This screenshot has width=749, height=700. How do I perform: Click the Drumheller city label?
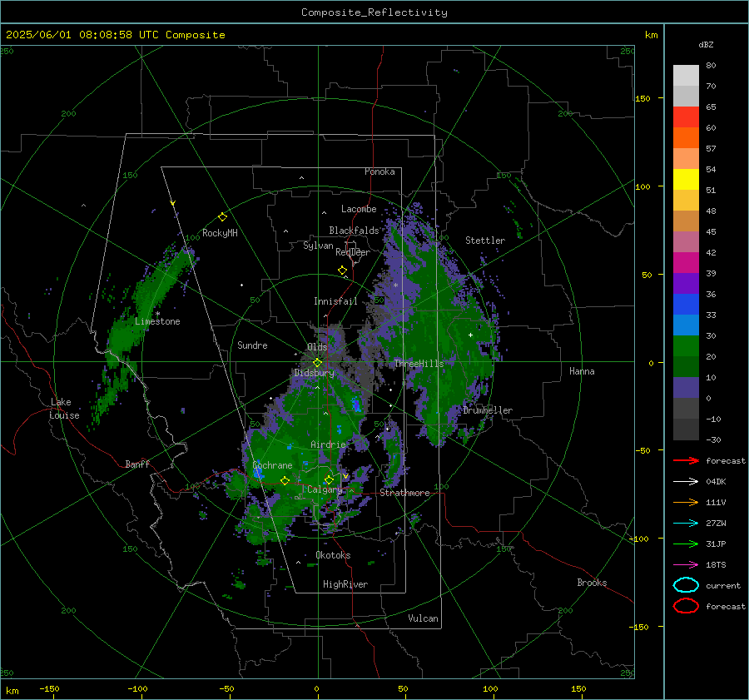(x=488, y=410)
